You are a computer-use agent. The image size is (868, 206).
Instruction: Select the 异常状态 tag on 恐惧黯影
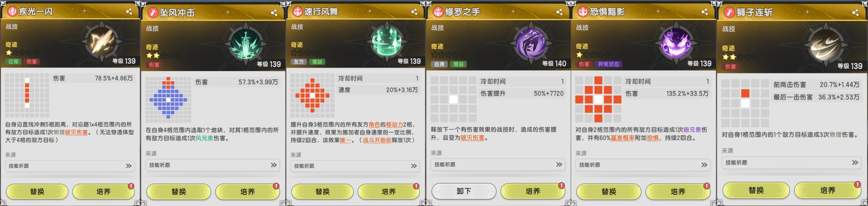[608, 64]
